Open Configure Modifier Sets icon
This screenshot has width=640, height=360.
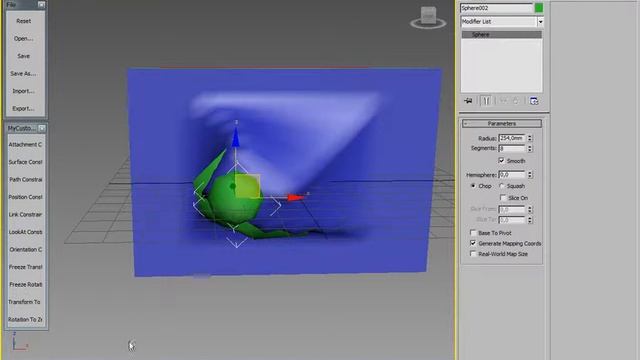tap(534, 101)
